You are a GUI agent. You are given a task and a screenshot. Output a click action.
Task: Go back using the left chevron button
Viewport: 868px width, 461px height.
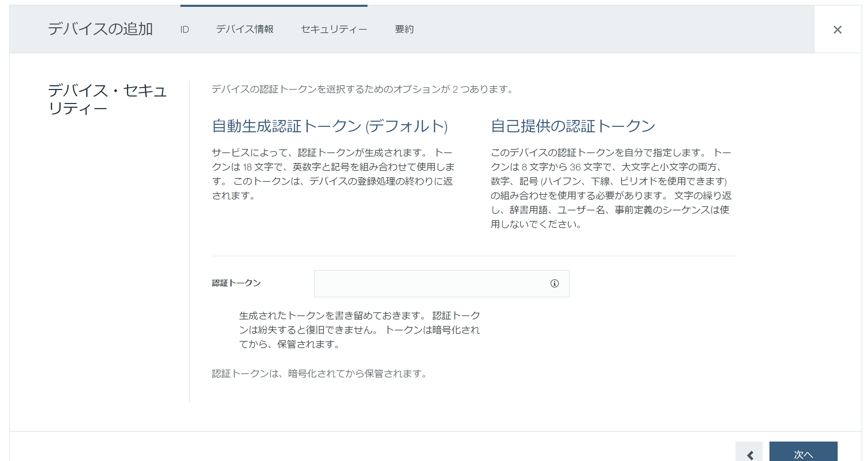[749, 454]
